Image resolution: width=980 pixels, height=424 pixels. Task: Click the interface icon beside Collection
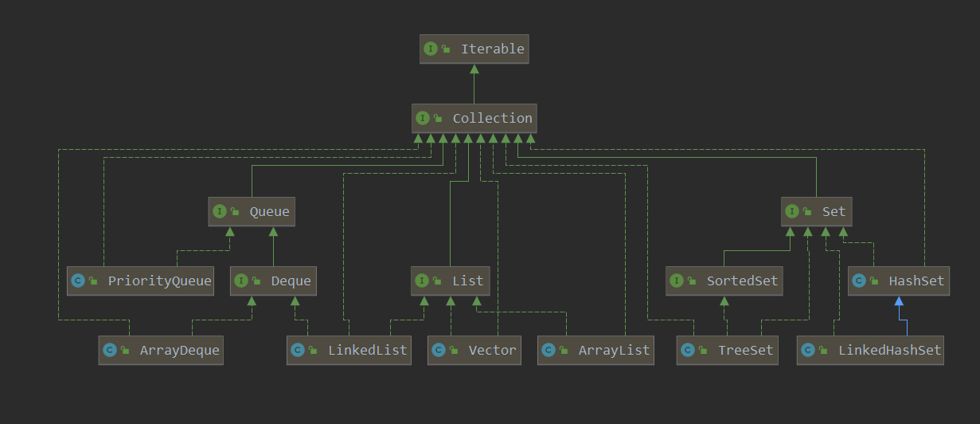[423, 118]
